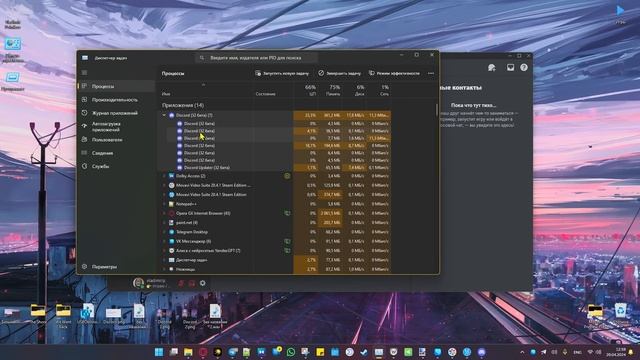Expand the paint.net process group
The height and width of the screenshot is (360, 640).
(164, 222)
